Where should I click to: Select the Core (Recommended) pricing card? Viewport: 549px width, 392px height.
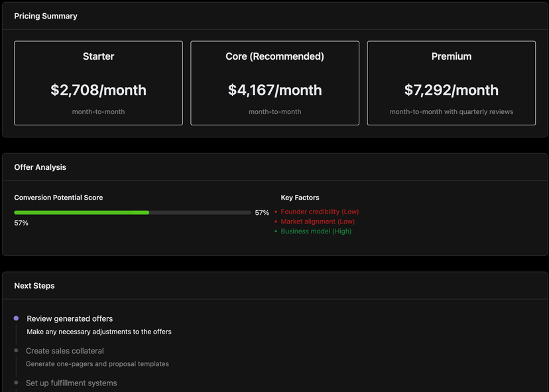pyautogui.click(x=274, y=82)
